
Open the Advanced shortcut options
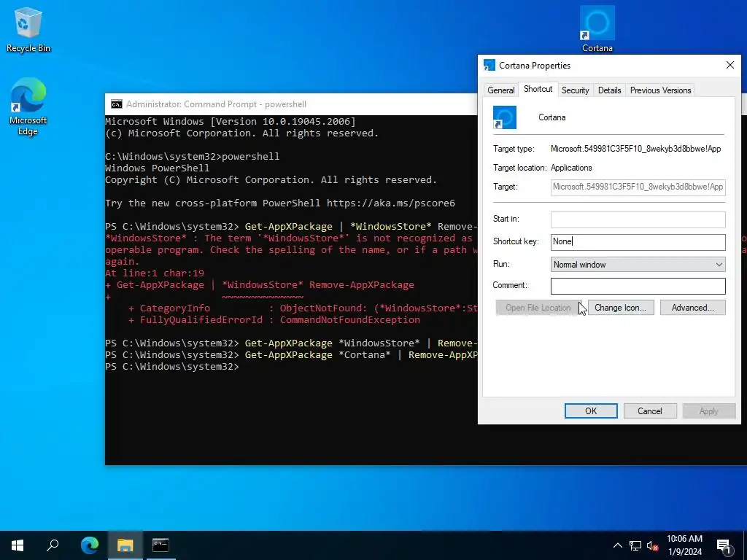693,308
